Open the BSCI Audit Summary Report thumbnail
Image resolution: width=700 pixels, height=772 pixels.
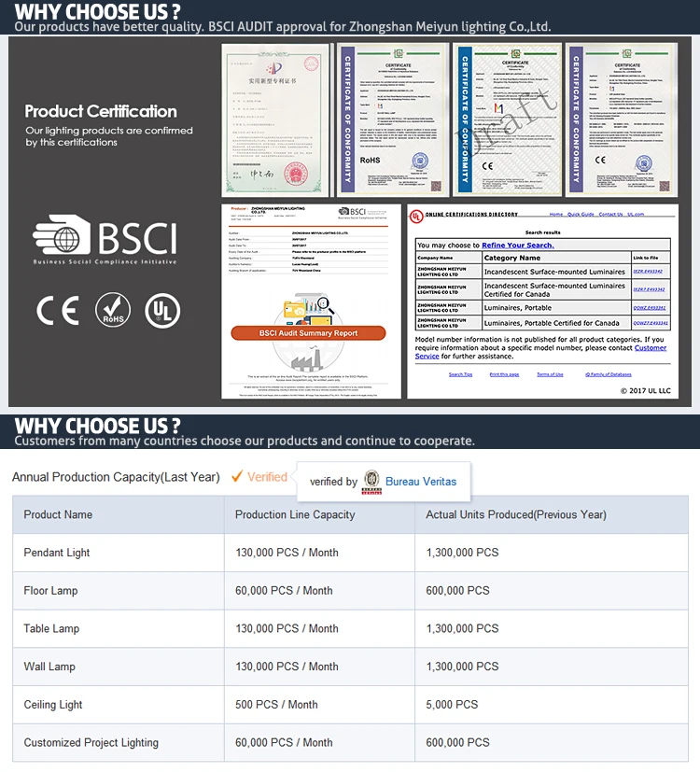(311, 302)
